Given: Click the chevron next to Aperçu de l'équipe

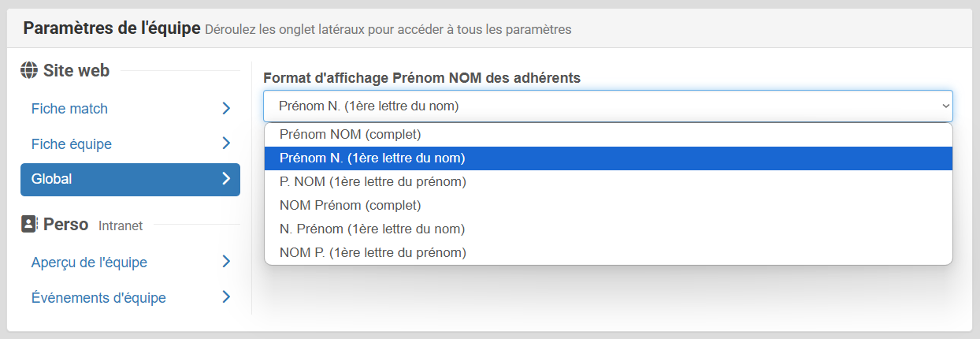Looking at the screenshot, I should point(226,262).
